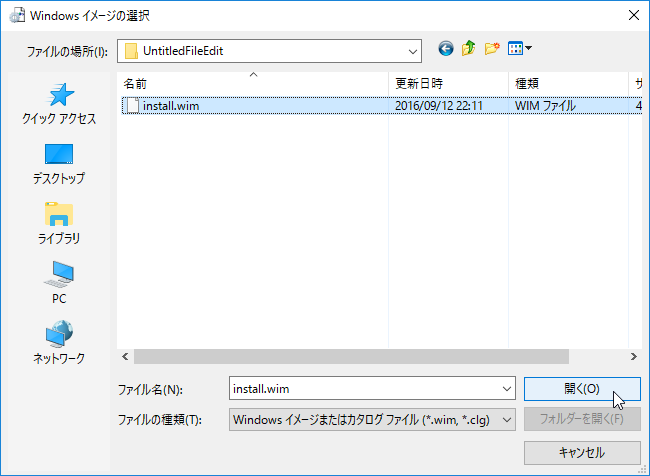This screenshot has height=476, width=650.
Task: Open the file type filter dropdown
Action: (505, 419)
